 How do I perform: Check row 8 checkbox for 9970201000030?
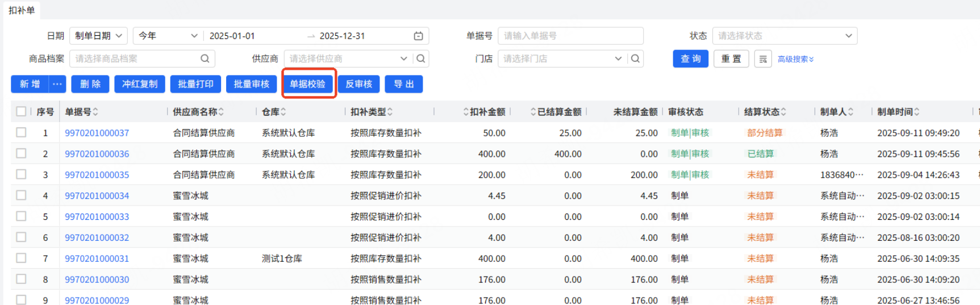pos(21,279)
